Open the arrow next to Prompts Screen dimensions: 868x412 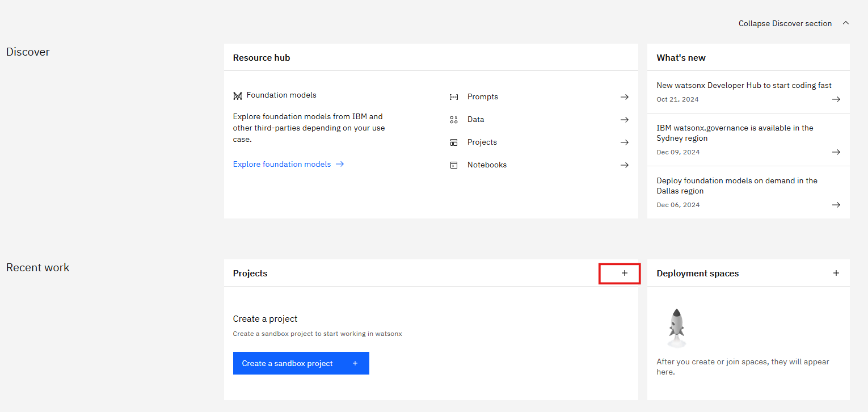click(x=624, y=97)
